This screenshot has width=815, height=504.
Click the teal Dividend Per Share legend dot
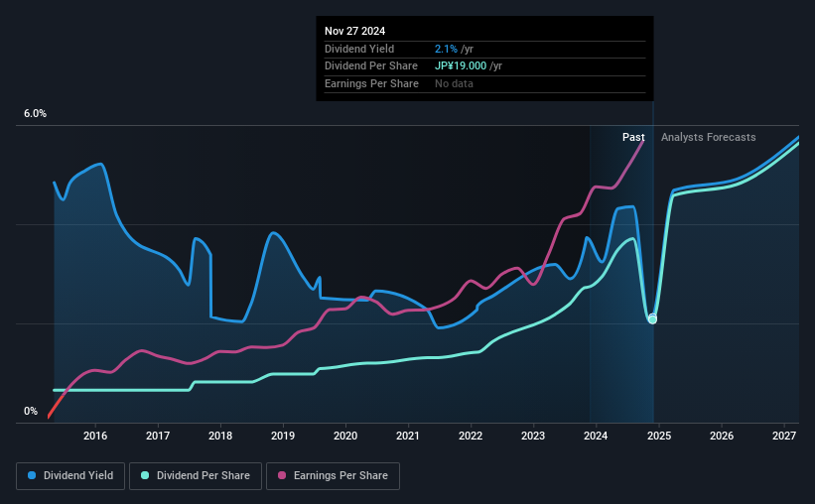pos(145,475)
